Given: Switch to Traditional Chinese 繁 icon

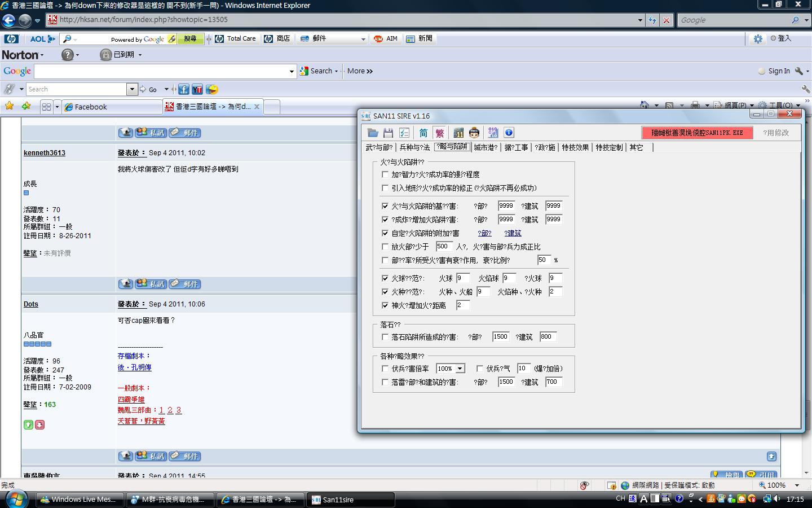Looking at the screenshot, I should coord(440,133).
